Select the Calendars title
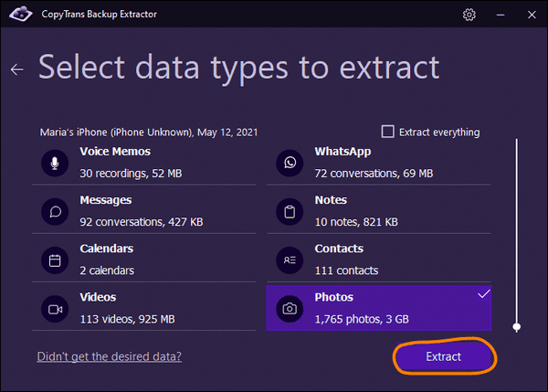This screenshot has height=392, width=548. click(107, 249)
